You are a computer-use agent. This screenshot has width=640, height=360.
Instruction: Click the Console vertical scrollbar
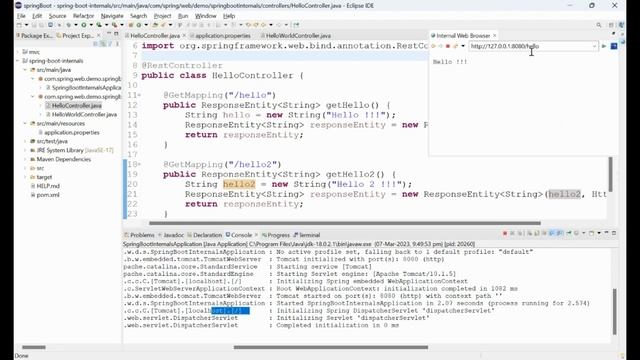614,311
